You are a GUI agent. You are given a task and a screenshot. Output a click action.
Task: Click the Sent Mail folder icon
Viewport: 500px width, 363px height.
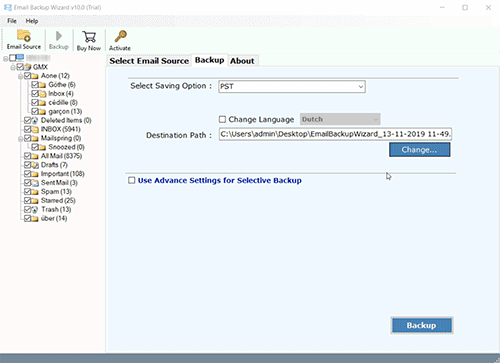coord(35,183)
